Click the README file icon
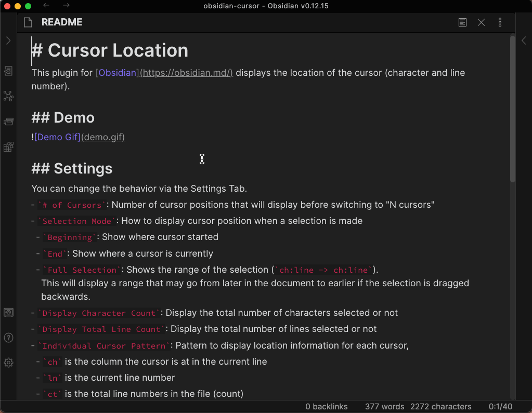Image resolution: width=532 pixels, height=413 pixels. [x=28, y=22]
